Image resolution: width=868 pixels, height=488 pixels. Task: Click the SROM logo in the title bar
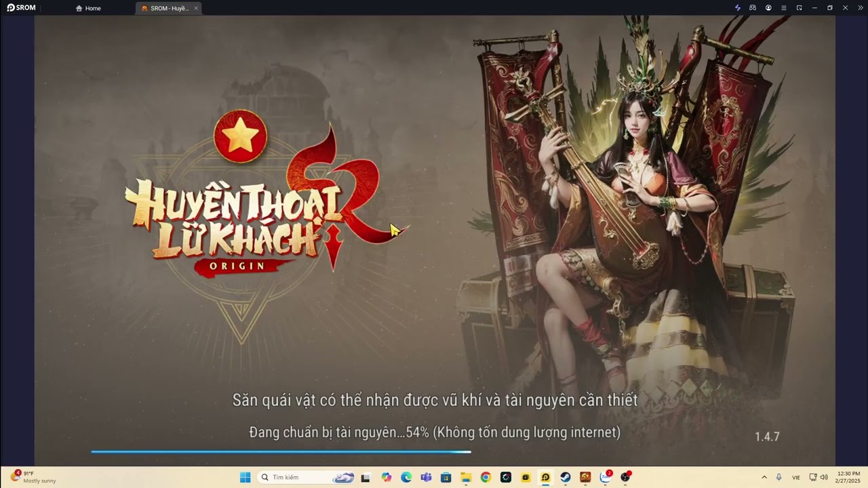click(x=21, y=8)
